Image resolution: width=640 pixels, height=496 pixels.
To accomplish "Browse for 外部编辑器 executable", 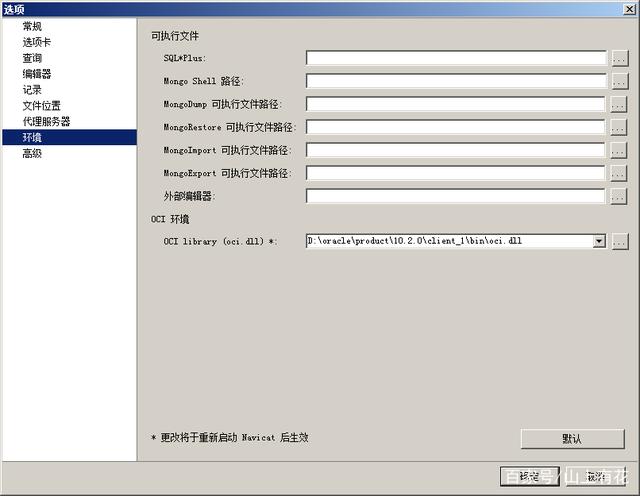I will click(x=619, y=196).
